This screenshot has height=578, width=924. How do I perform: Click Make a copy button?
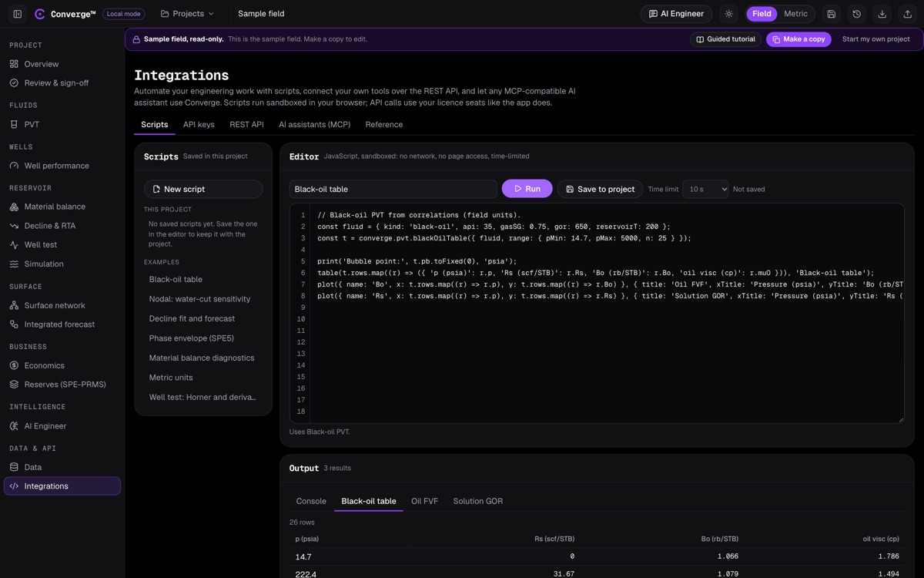[x=798, y=39]
